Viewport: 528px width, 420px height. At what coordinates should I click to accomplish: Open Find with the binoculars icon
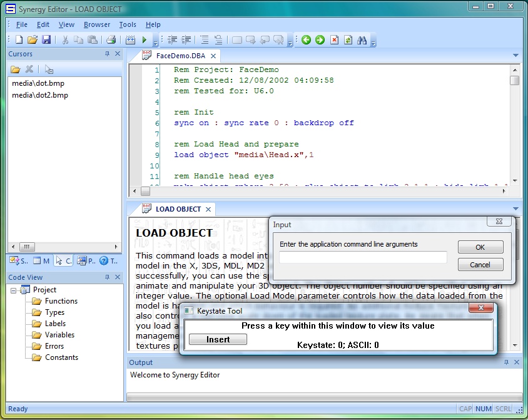point(362,39)
